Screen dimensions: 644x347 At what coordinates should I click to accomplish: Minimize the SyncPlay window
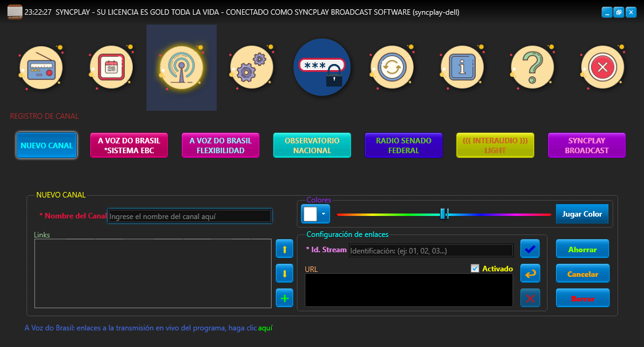[607, 12]
